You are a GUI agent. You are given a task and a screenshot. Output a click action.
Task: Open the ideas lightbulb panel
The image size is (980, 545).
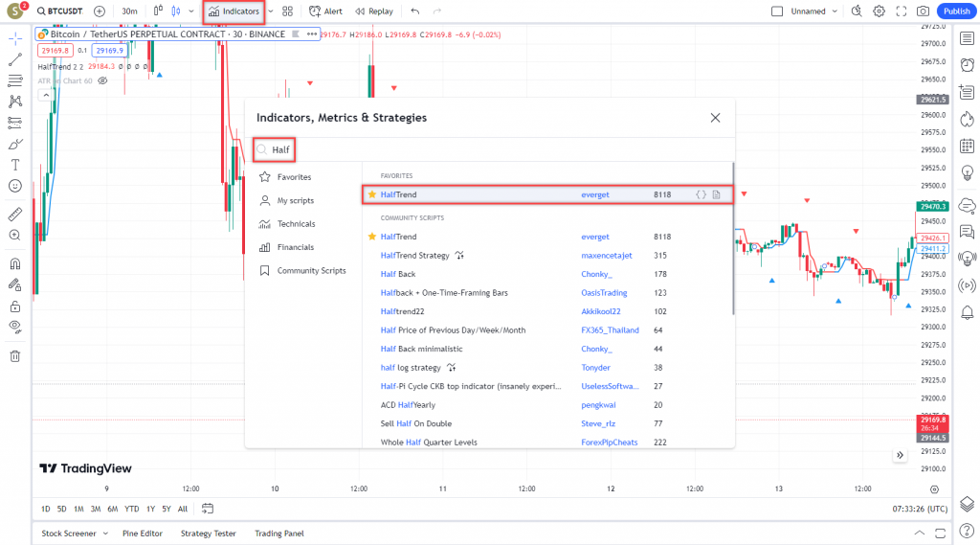pos(967,172)
